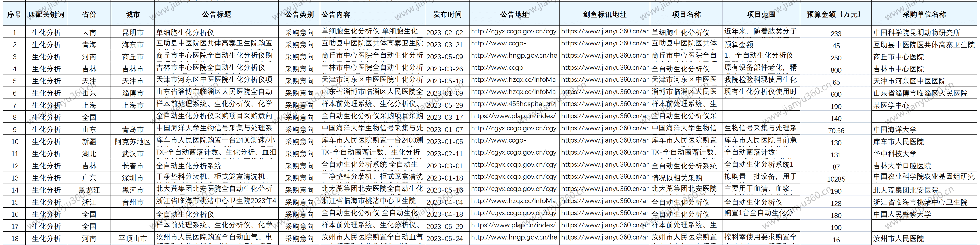This screenshot has height=245, width=980.
Task: Select budget value 233
Action: [x=836, y=34]
